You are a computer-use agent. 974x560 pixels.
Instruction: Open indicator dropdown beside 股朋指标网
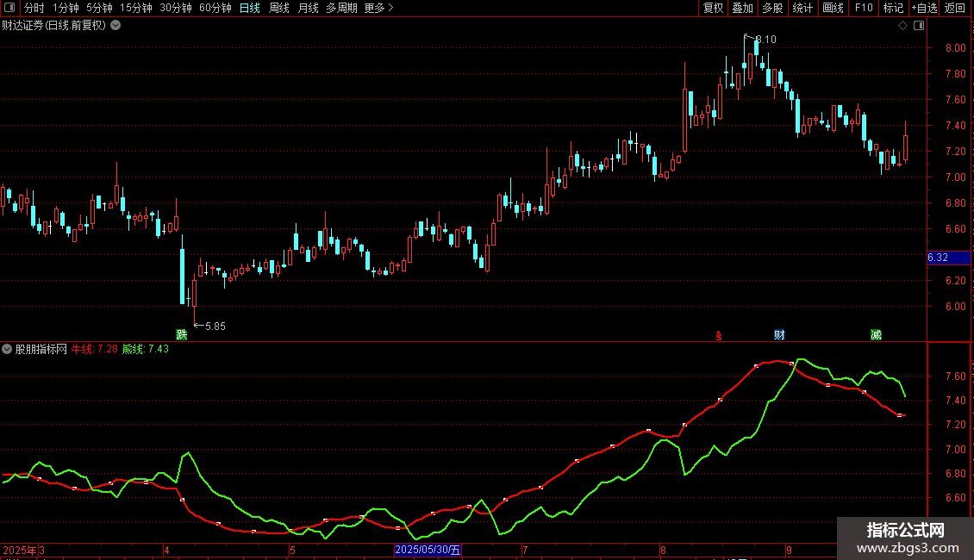7,349
